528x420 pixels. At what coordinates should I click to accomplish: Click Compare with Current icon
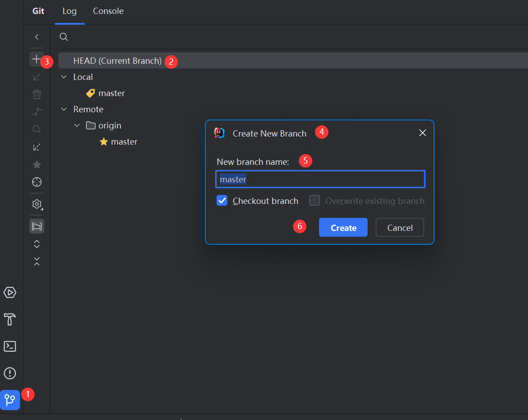click(37, 112)
